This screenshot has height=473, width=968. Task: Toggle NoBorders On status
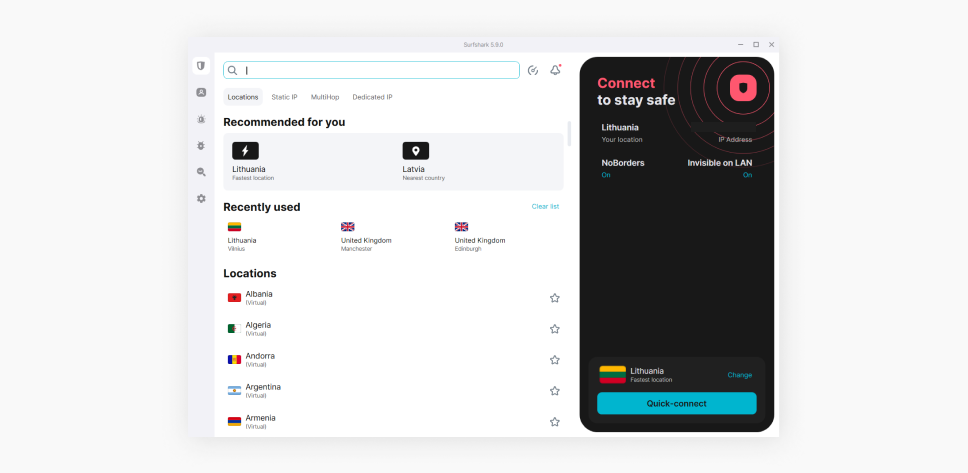[x=606, y=175]
